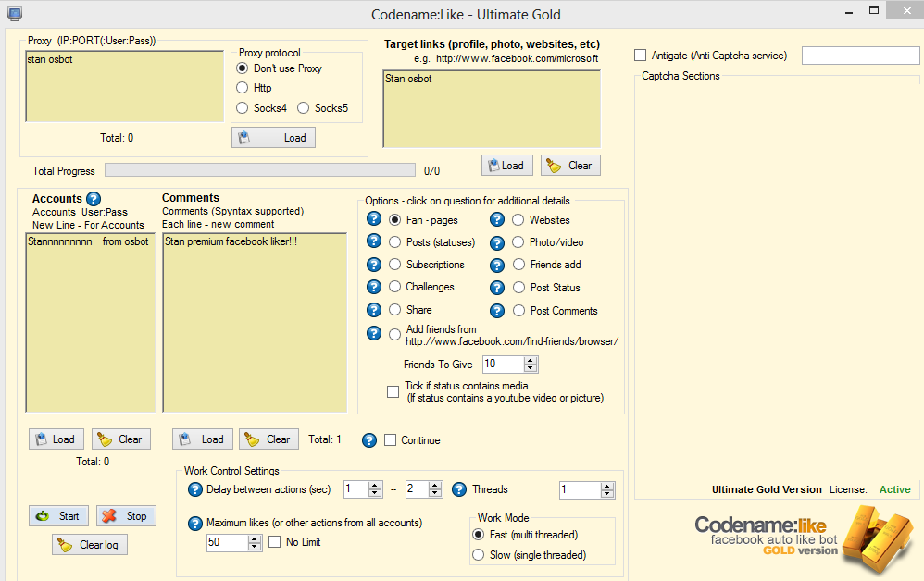Open help icon for Add friends from option

tap(374, 333)
